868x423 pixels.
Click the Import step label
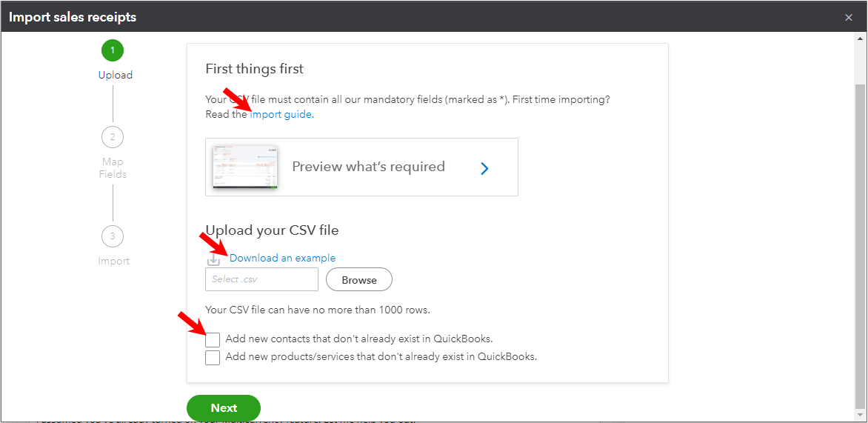click(114, 261)
